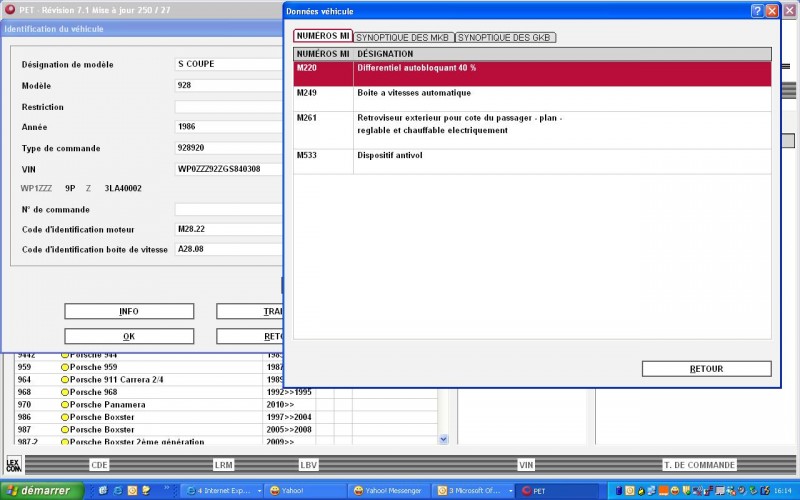
Task: Switch to the Yahoo! taskbar window
Action: click(307, 491)
